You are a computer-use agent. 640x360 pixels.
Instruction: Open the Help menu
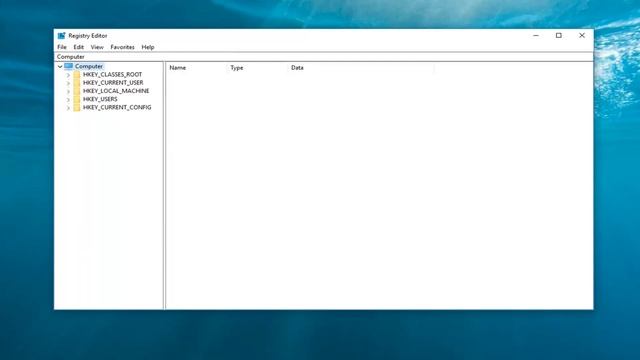pos(148,47)
